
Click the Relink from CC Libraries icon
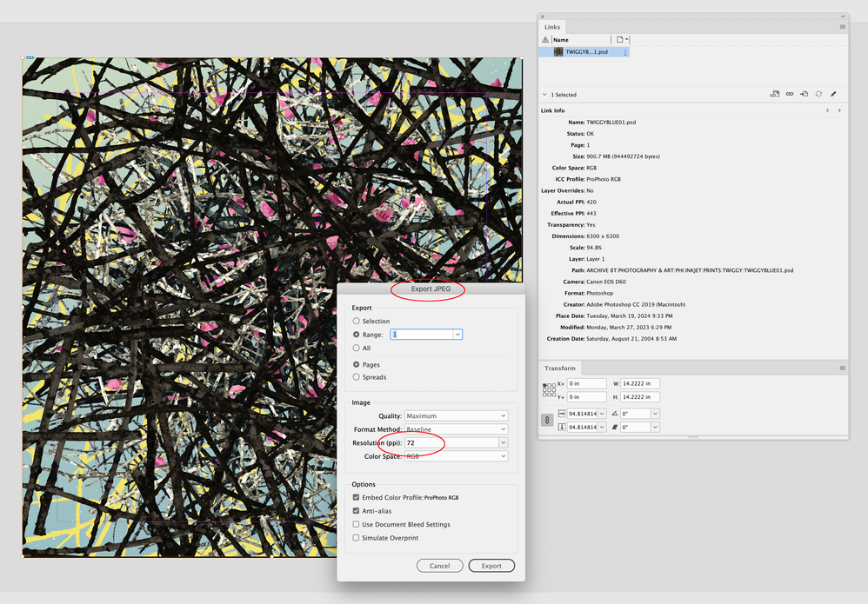click(x=774, y=94)
